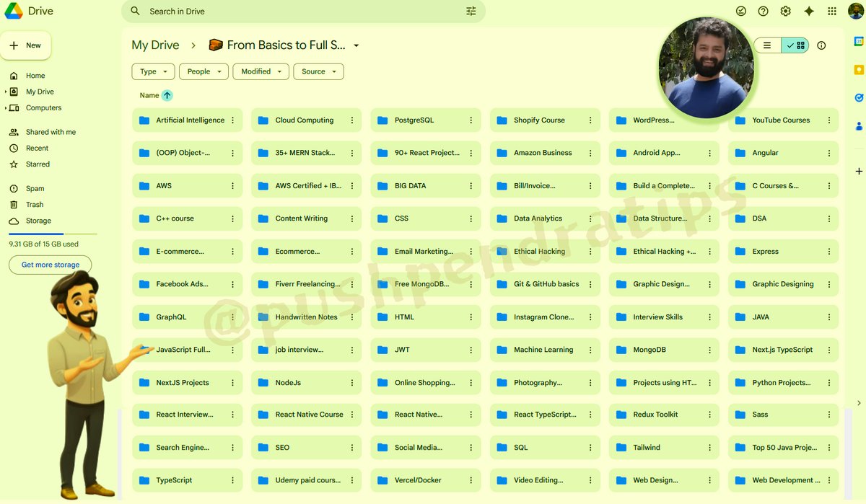Open more actions for TypeScript folder
This screenshot has width=866, height=504.
[x=233, y=480]
